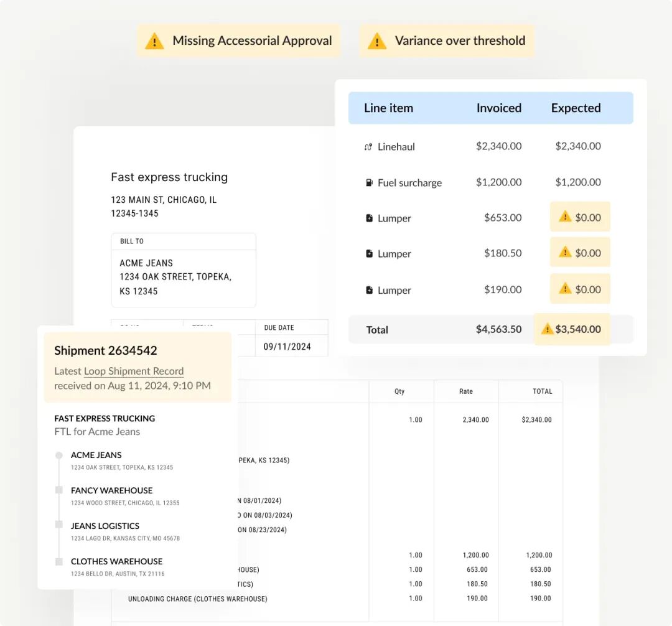
Task: Select the Invoiced column header
Action: tap(498, 108)
